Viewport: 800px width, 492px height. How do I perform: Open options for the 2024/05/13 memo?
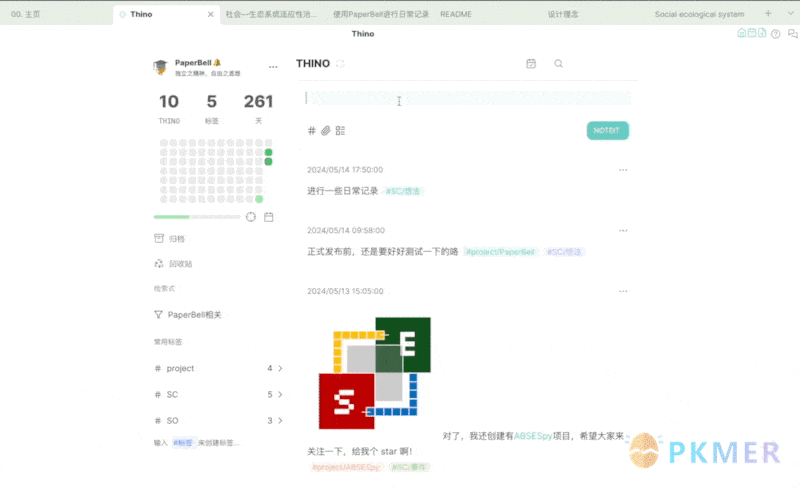(623, 291)
